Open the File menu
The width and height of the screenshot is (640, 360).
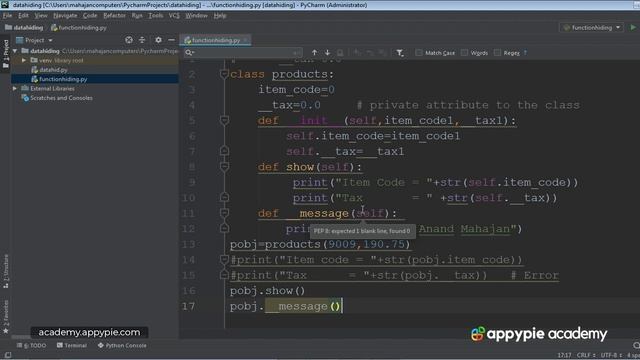click(x=7, y=16)
